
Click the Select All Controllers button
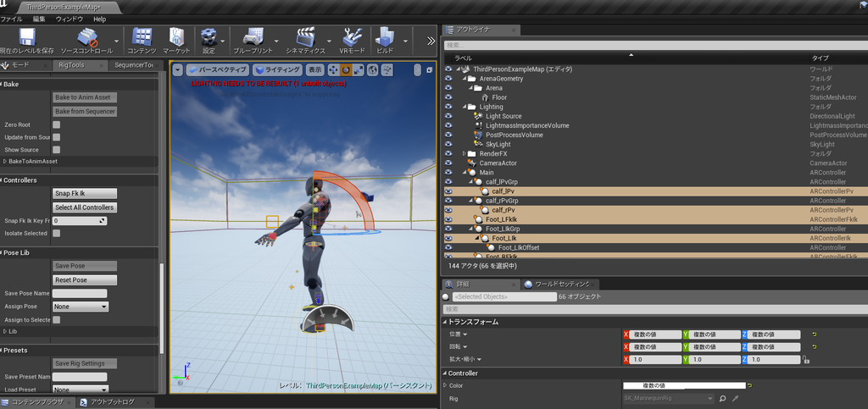coord(85,207)
